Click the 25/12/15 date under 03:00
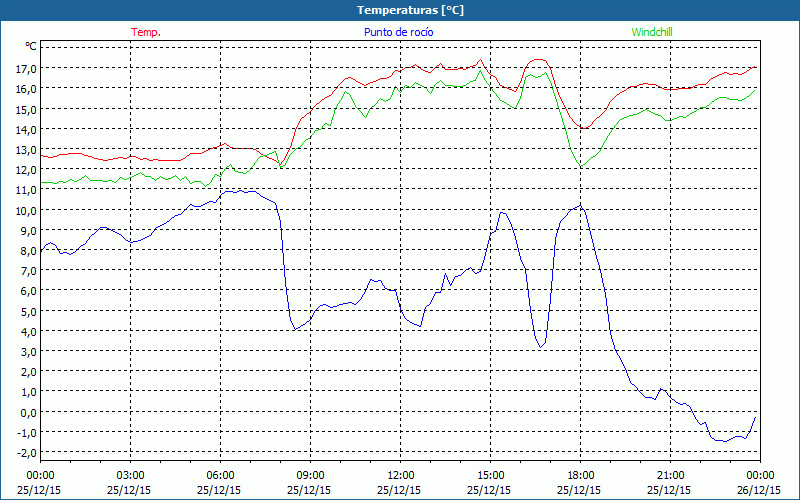Viewport: 800px width, 500px height. point(129,490)
